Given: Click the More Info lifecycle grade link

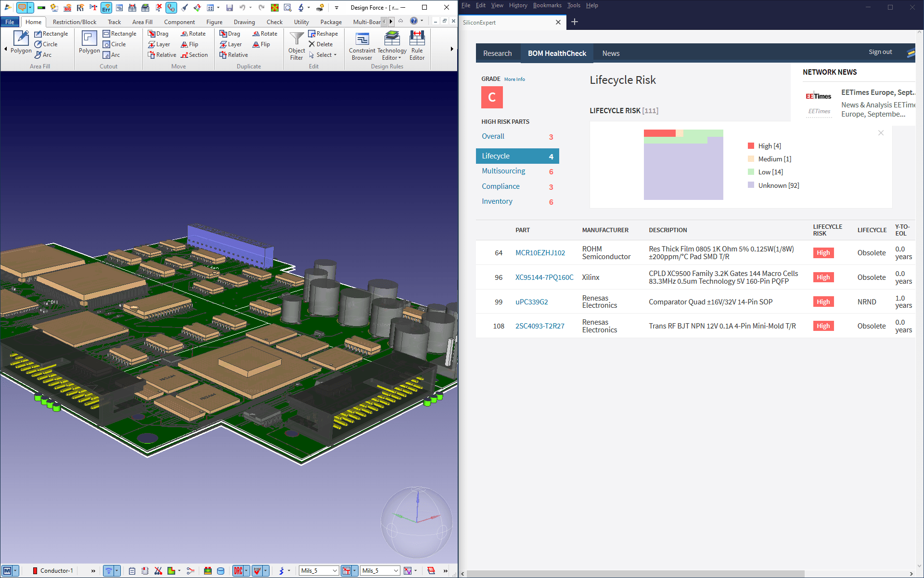Looking at the screenshot, I should 514,79.
